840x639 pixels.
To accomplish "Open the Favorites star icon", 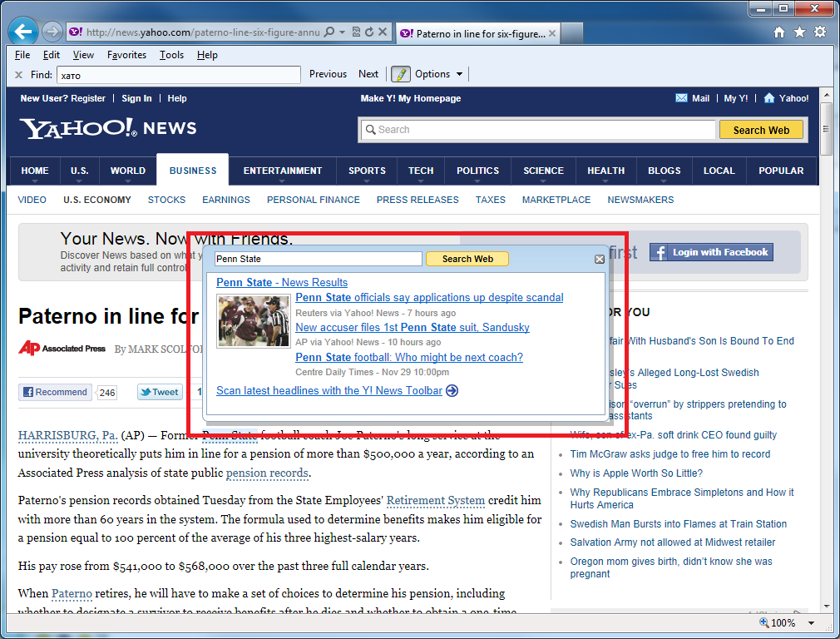I will click(799, 32).
